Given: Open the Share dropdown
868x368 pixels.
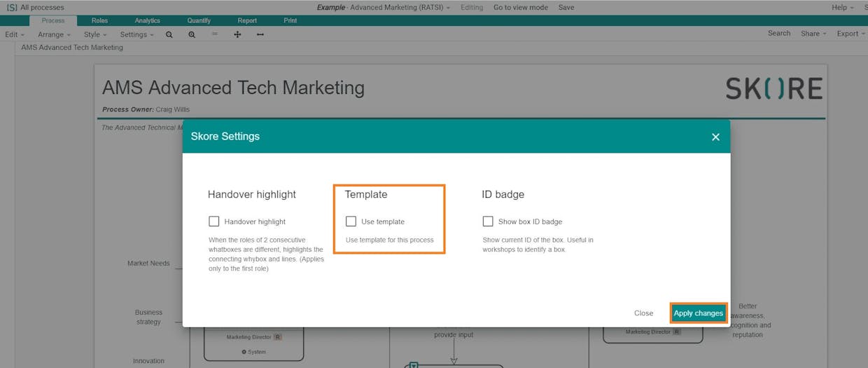Looking at the screenshot, I should click(x=813, y=34).
